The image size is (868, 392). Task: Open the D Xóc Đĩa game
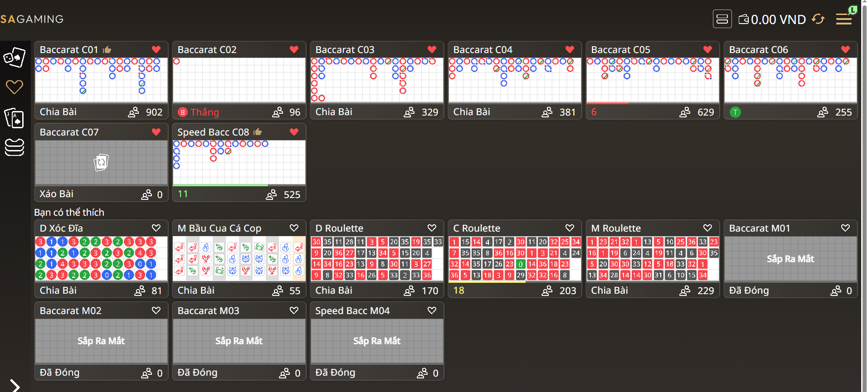(101, 258)
